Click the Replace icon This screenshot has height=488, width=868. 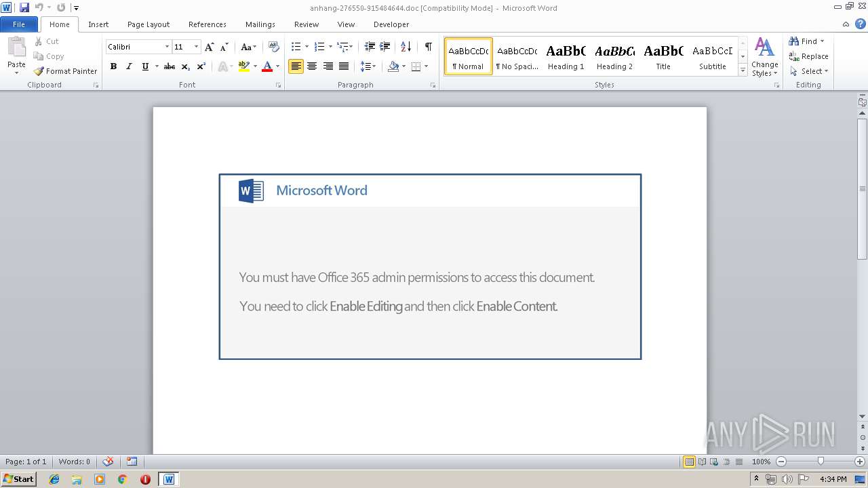(794, 56)
